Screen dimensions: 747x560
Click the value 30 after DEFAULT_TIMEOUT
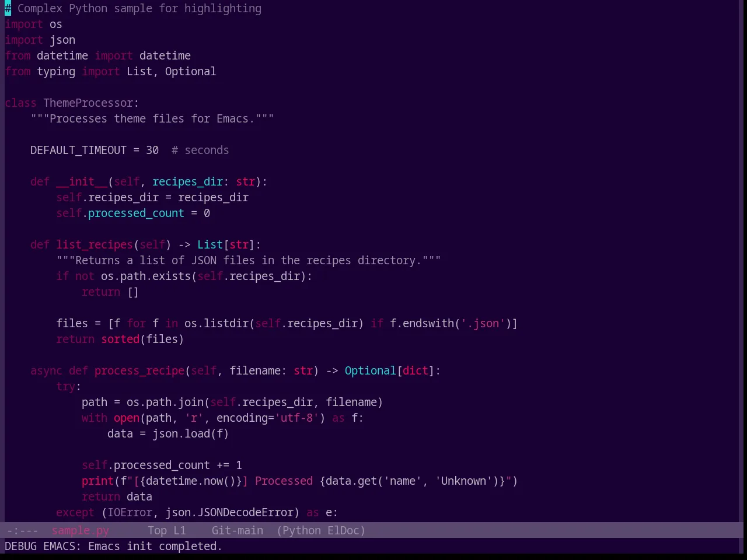pyautogui.click(x=152, y=150)
